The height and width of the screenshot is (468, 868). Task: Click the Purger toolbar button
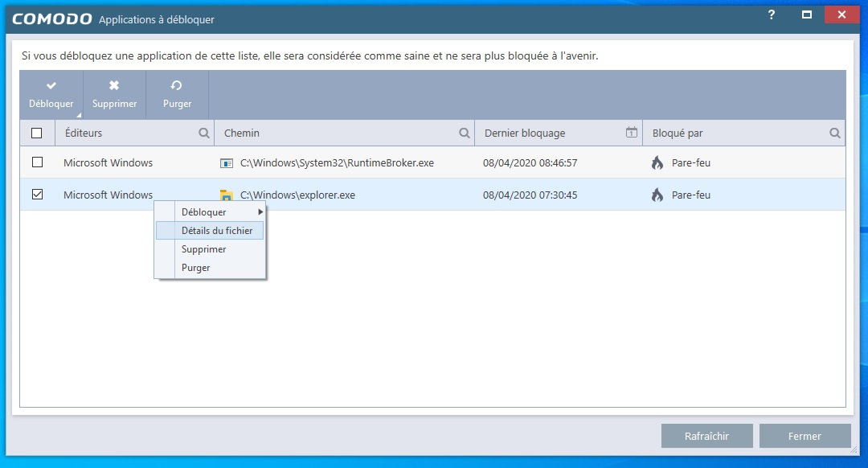(x=177, y=95)
